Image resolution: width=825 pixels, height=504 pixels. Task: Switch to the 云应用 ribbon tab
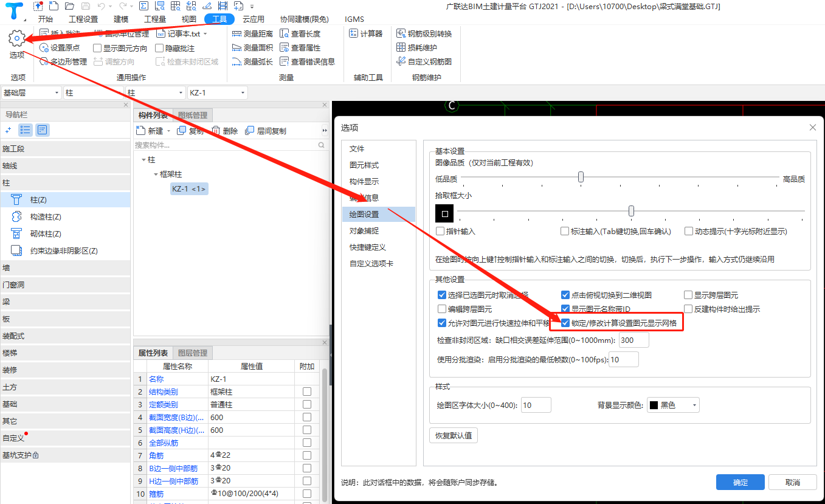click(x=253, y=19)
